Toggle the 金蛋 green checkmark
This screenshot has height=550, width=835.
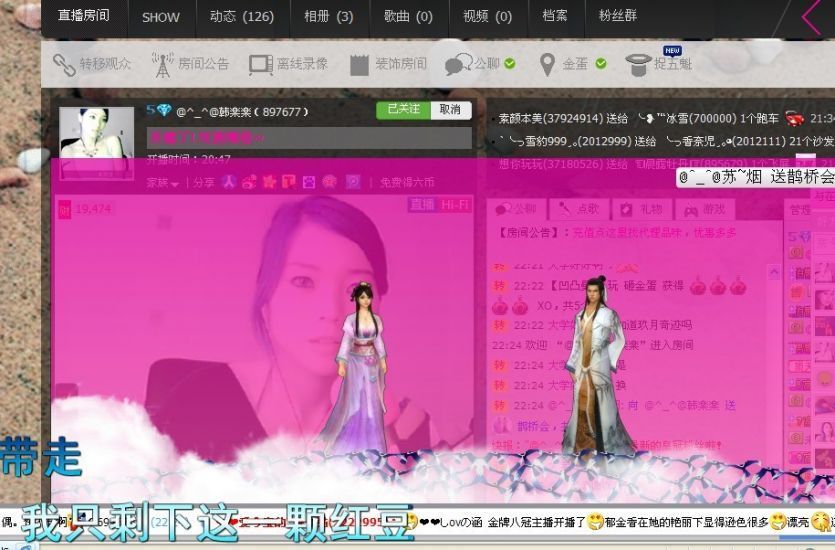[601, 64]
